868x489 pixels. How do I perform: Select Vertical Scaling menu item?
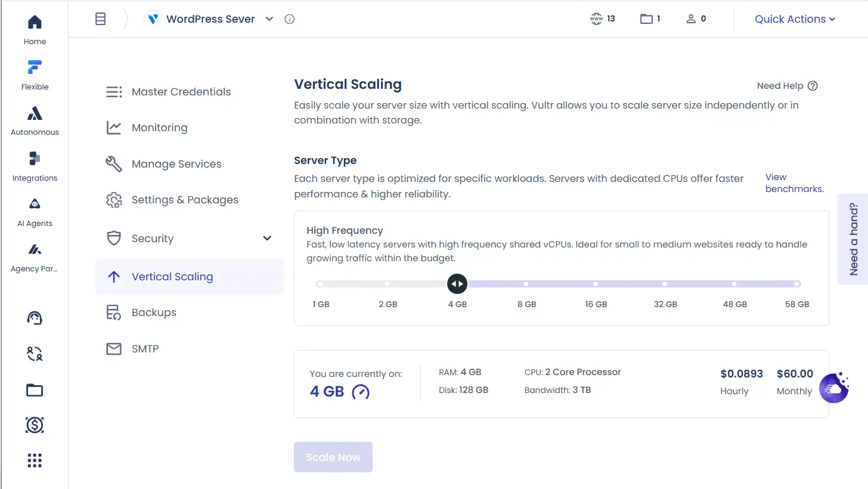pos(190,277)
